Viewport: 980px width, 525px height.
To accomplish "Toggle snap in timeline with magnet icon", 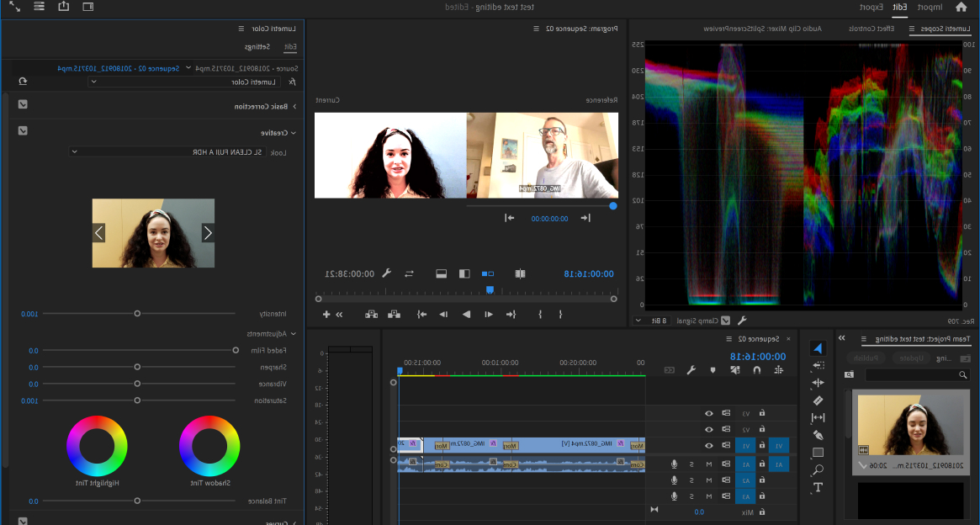I will click(756, 369).
